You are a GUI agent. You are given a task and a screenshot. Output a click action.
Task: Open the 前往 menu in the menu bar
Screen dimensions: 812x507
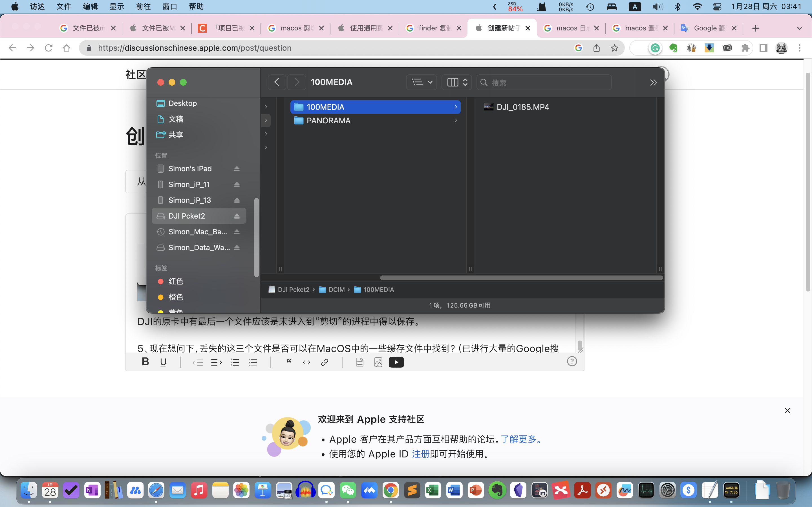(x=143, y=7)
